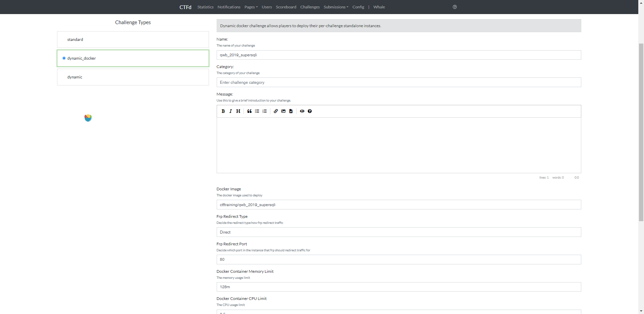
Task: Open Submissions dropdown menu
Action: (x=336, y=7)
